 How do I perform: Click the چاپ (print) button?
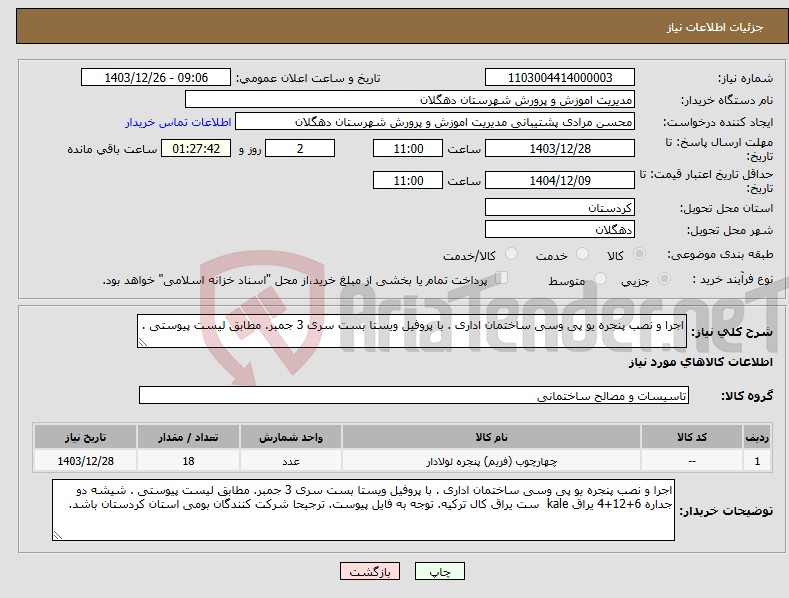pyautogui.click(x=439, y=571)
